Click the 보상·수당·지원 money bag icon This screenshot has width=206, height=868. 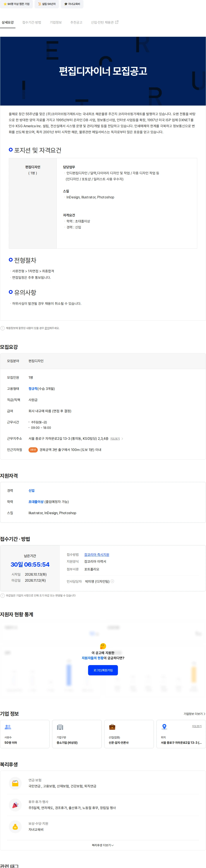tap(15, 827)
